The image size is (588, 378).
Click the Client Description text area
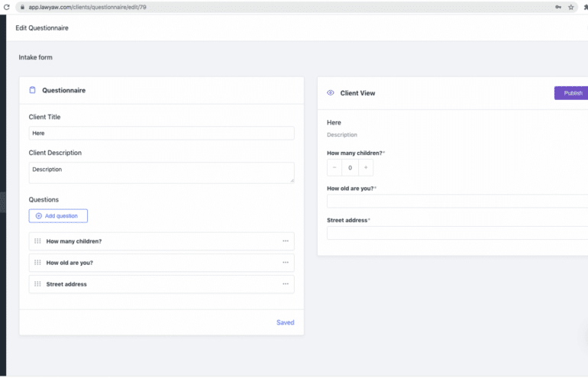(162, 173)
